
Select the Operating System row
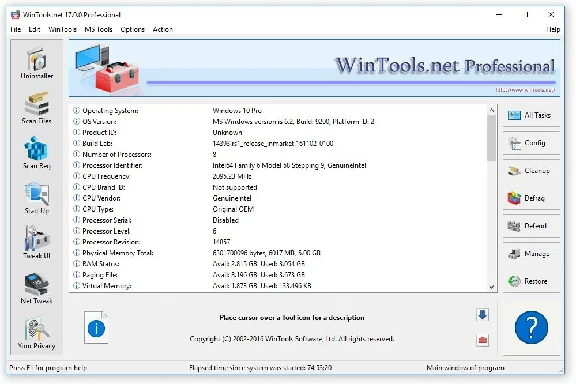pyautogui.click(x=279, y=110)
